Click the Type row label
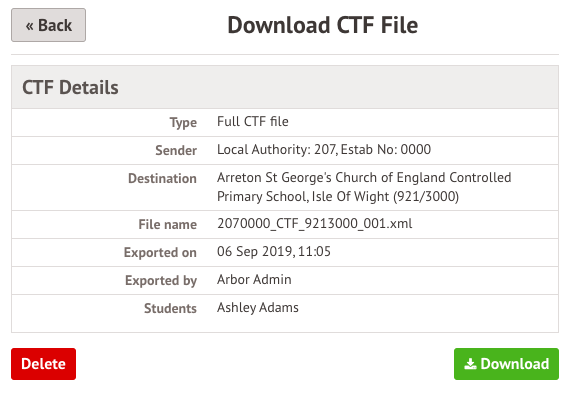The image size is (574, 394). [x=183, y=122]
